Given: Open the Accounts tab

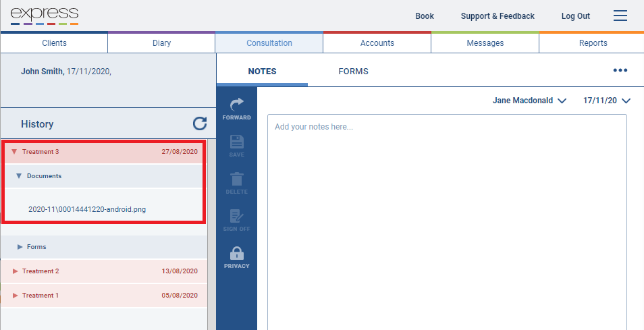Looking at the screenshot, I should [377, 43].
